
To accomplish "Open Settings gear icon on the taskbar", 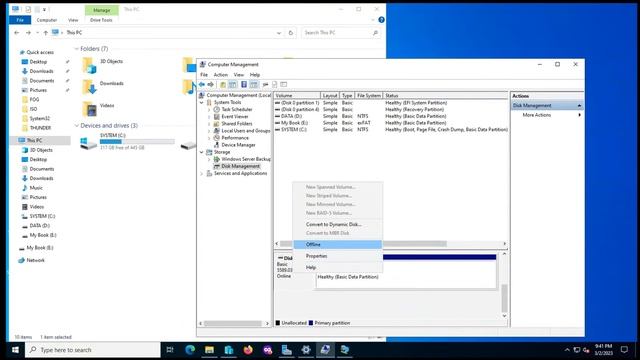I will click(306, 350).
